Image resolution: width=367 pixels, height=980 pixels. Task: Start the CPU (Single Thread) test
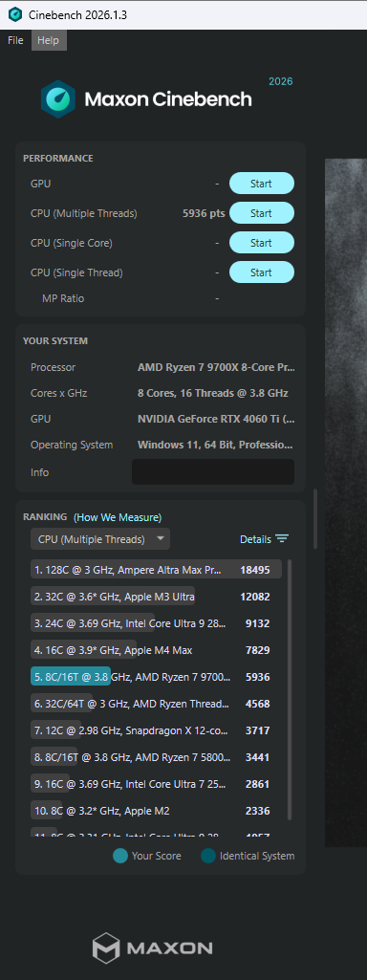click(261, 272)
